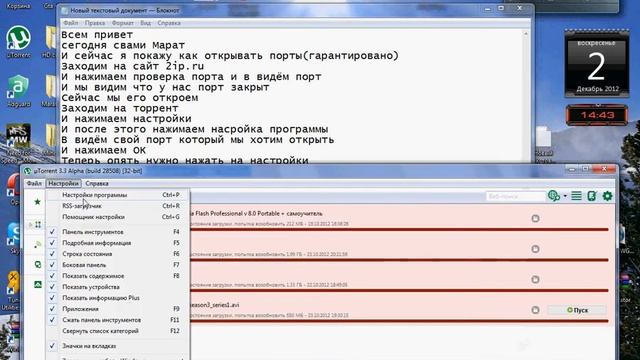The width and height of the screenshot is (640, 360).
Task: Switch to list view icon in uTorrent toolbar
Action: click(x=576, y=196)
